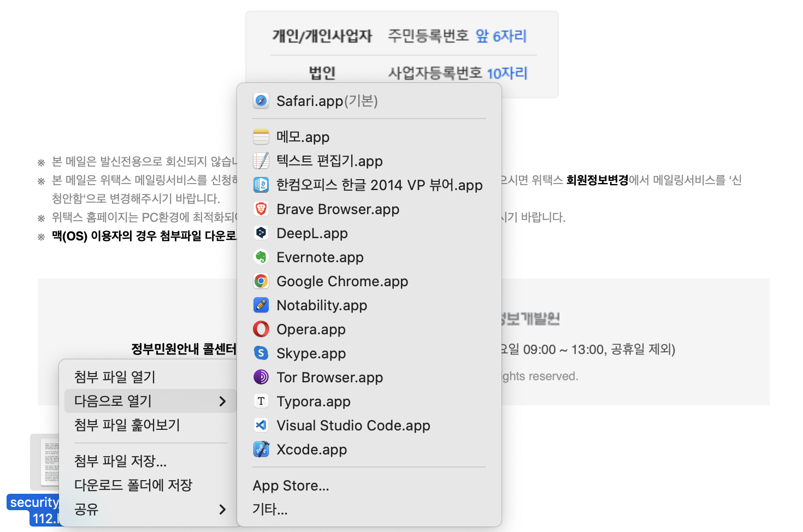Click the purple Tor Browser icon
The width and height of the screenshot is (803, 532).
261,377
